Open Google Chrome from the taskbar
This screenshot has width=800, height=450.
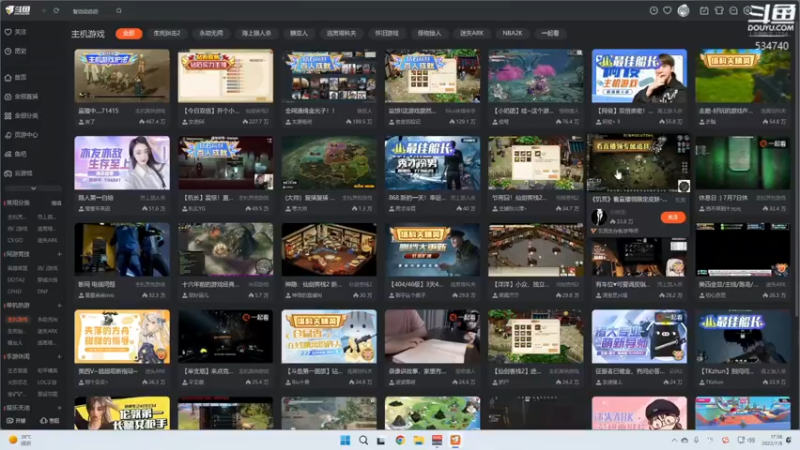400,440
